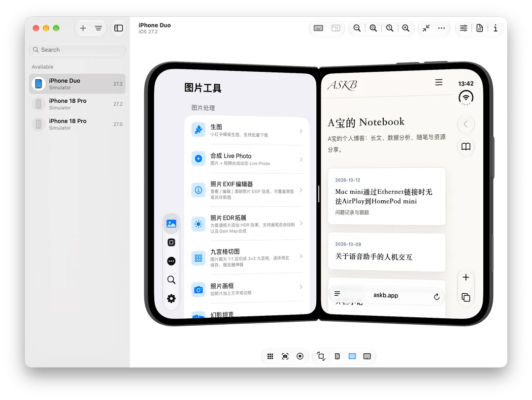Screen dimensions: 532x400
Task: Click the collapse arrows icon in toolbar
Action: coord(426,28)
